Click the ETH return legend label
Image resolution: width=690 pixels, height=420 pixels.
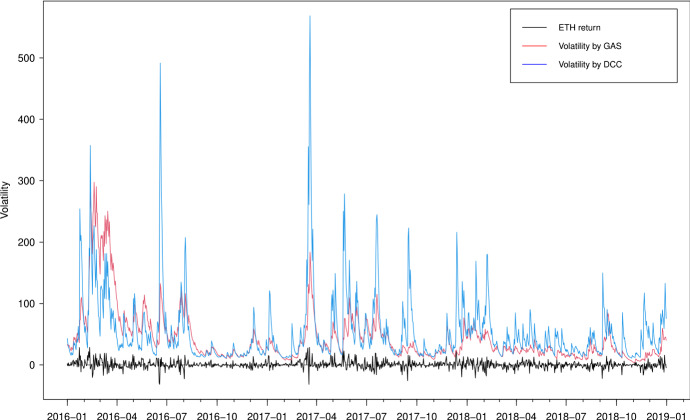click(586, 27)
